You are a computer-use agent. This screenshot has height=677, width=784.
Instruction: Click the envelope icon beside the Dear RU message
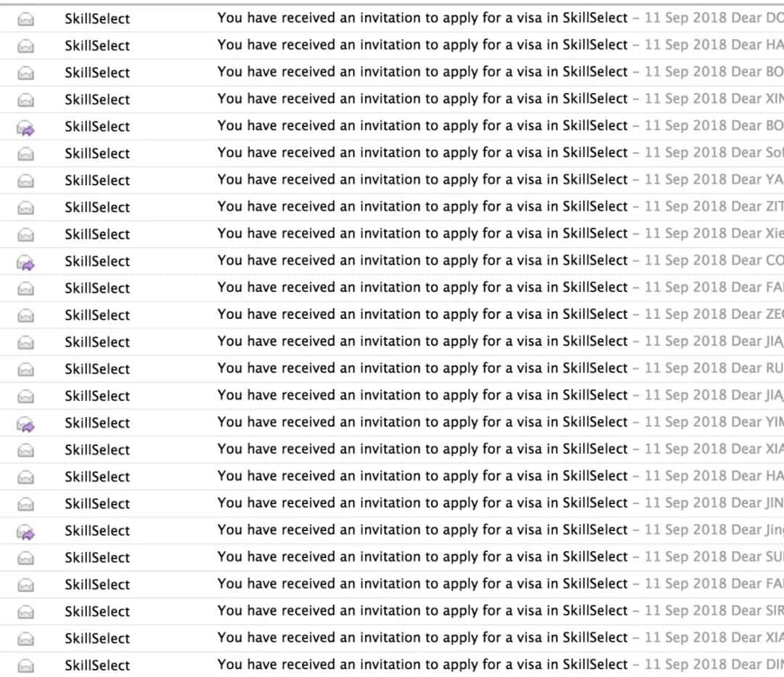coord(25,369)
